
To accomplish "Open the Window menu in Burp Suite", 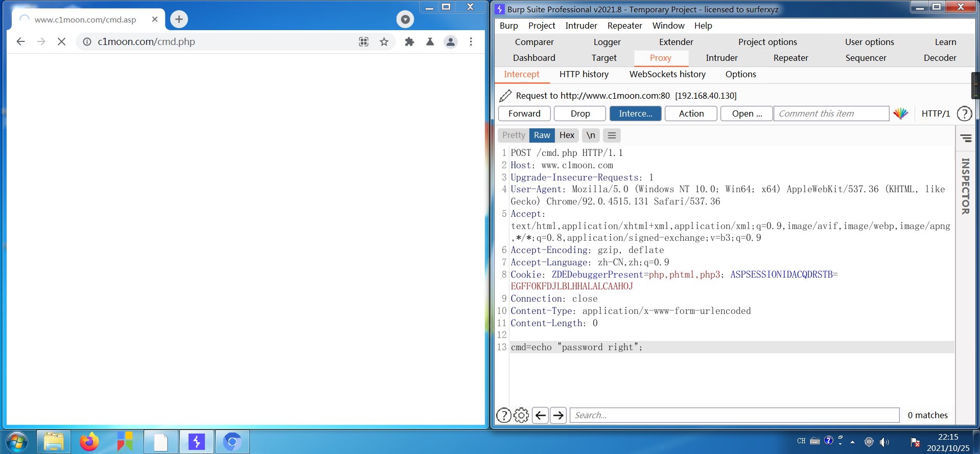I will point(668,26).
